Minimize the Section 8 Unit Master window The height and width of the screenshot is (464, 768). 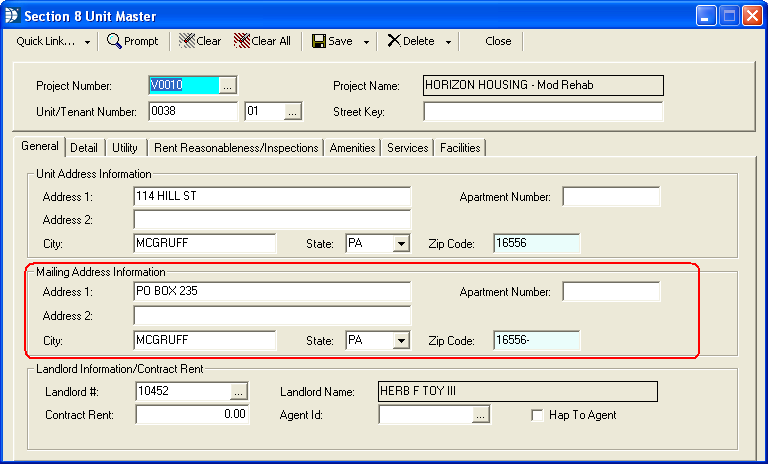706,16
